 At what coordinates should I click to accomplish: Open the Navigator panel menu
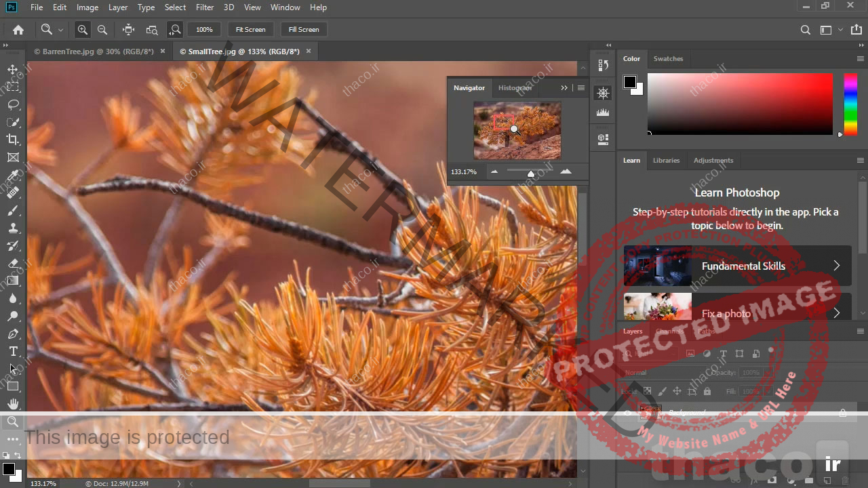click(581, 88)
